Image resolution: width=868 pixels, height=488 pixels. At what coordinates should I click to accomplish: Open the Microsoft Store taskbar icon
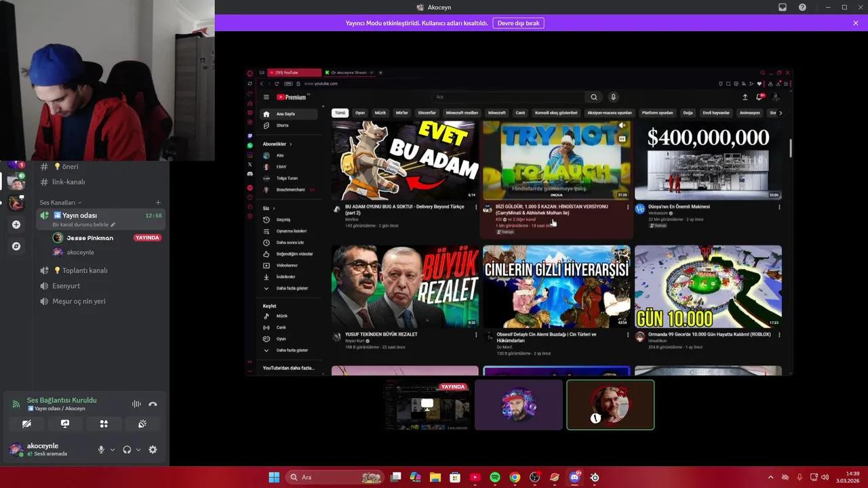pyautogui.click(x=455, y=477)
